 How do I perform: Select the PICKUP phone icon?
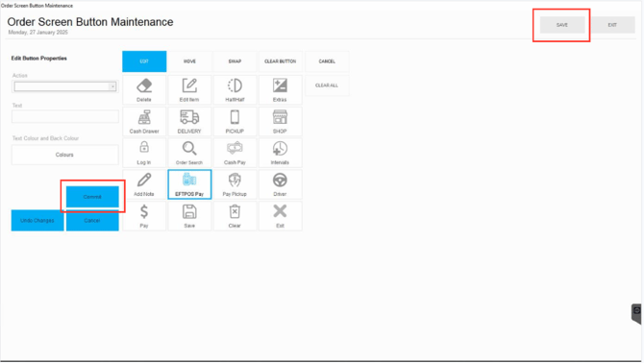(235, 121)
